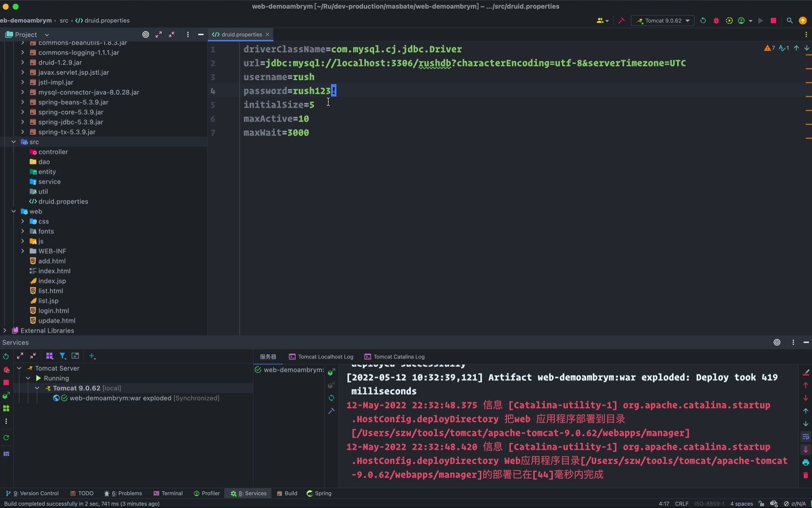812x508 pixels.
Task: Collapse all nodes in the Project panel
Action: coord(172,34)
